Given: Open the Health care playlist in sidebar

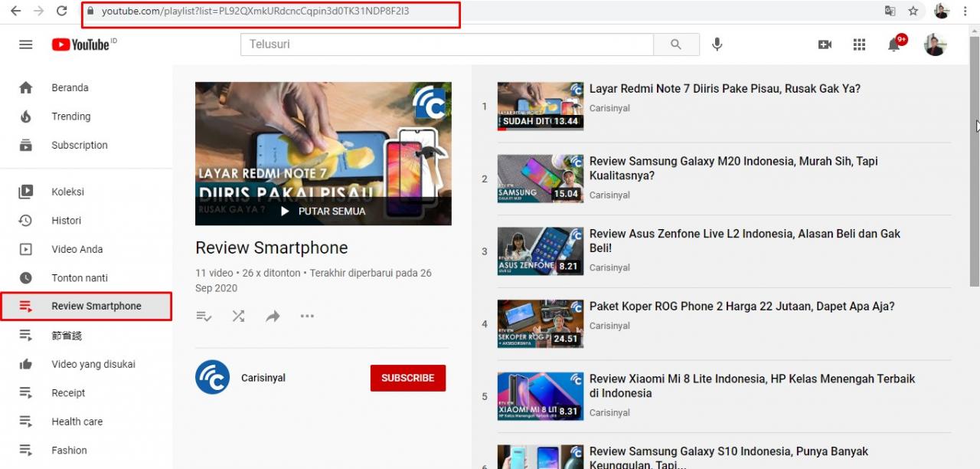Looking at the screenshot, I should (x=86, y=421).
